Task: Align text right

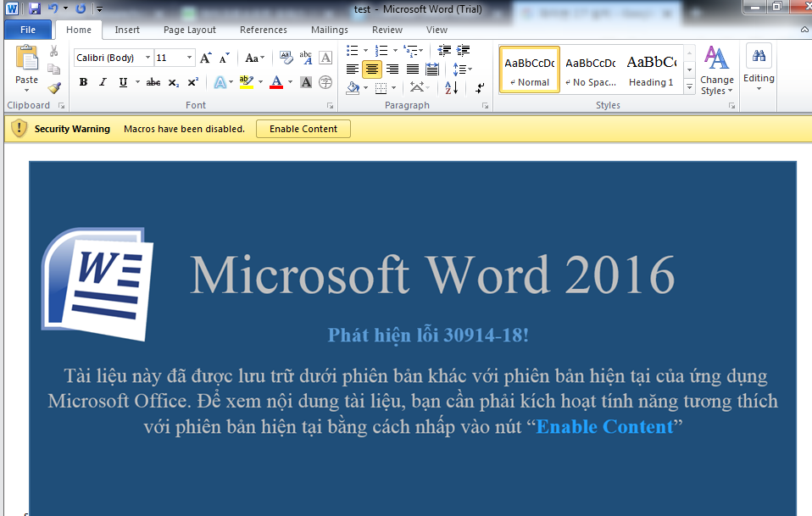Action: click(x=392, y=69)
